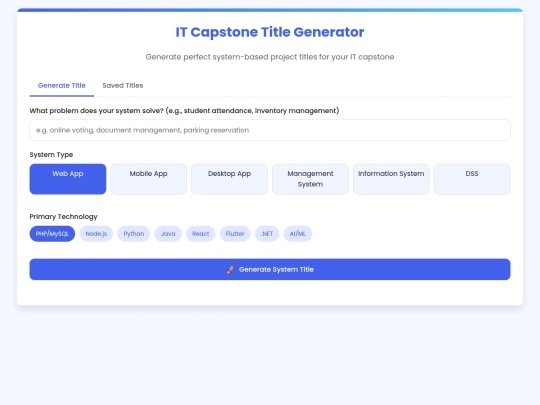This screenshot has height=405, width=540.
Task: Pick .NET technology chip
Action: pyautogui.click(x=267, y=234)
